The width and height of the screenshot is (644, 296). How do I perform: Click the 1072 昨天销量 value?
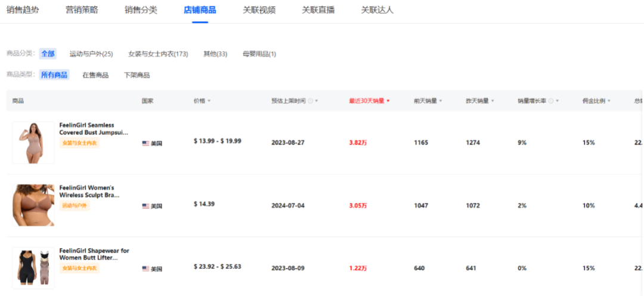tap(473, 205)
